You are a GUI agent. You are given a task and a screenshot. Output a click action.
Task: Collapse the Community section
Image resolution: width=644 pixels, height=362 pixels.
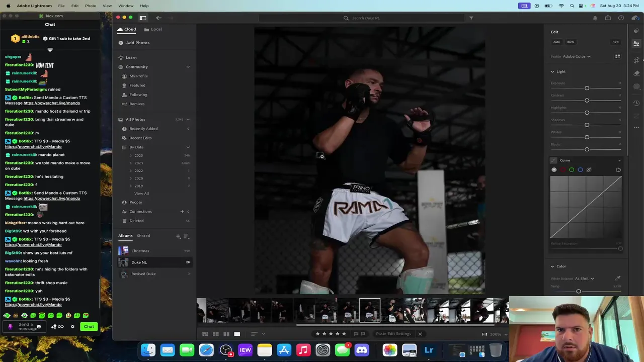coord(188,67)
